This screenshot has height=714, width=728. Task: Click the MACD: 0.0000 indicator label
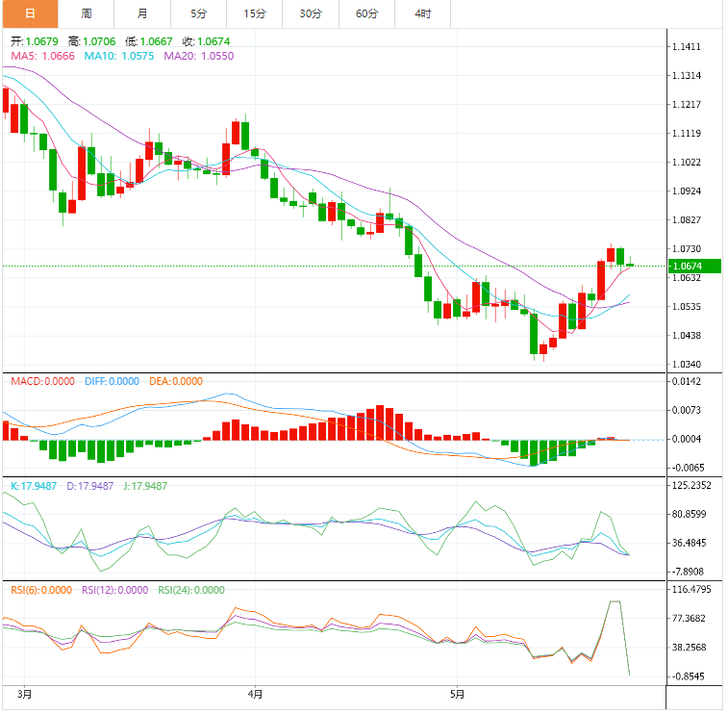[42, 381]
